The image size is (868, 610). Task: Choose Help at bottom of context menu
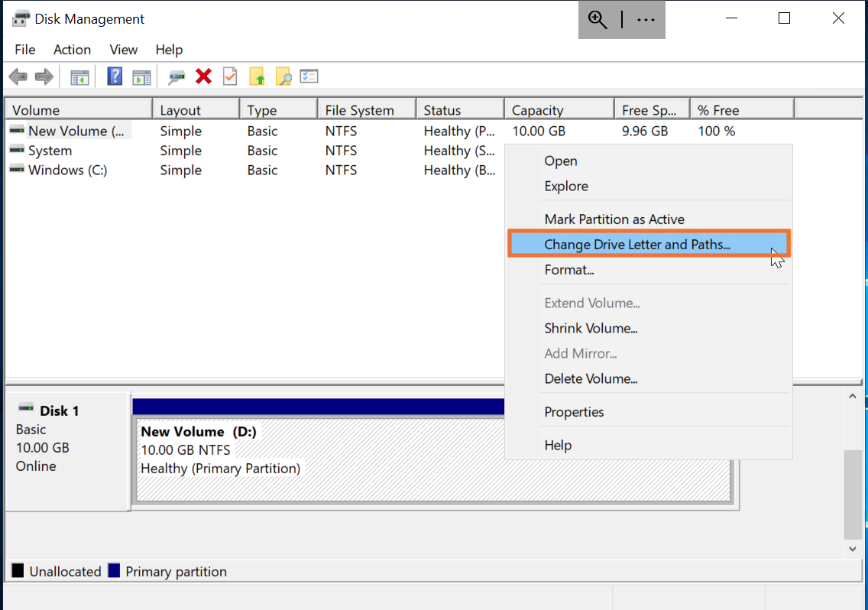point(649,446)
